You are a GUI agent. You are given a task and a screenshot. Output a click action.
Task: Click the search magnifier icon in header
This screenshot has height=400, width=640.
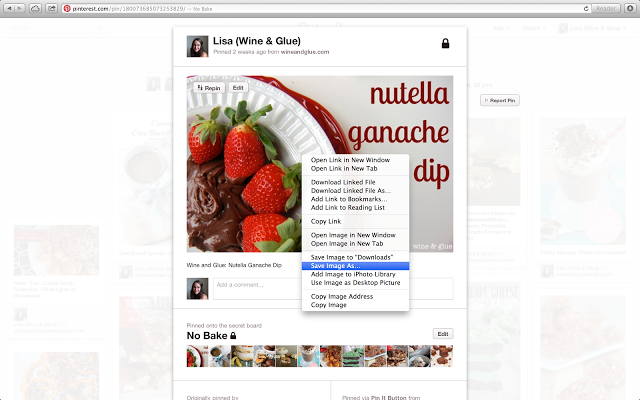(99, 27)
